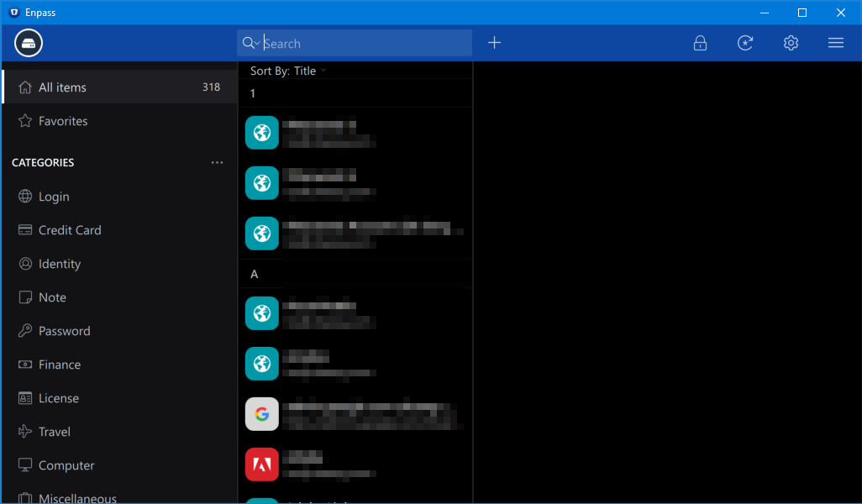Open the Favorites list
Viewport: 862px width, 504px height.
[62, 120]
